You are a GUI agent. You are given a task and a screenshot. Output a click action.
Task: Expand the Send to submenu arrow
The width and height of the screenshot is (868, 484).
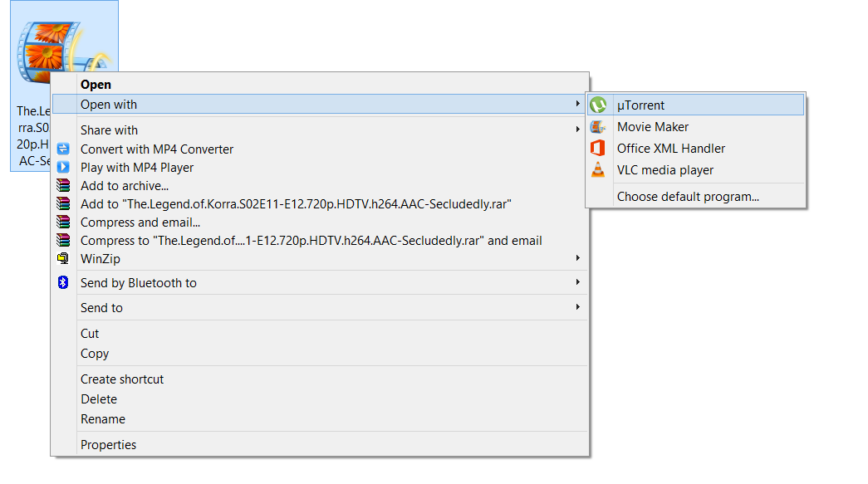click(577, 306)
